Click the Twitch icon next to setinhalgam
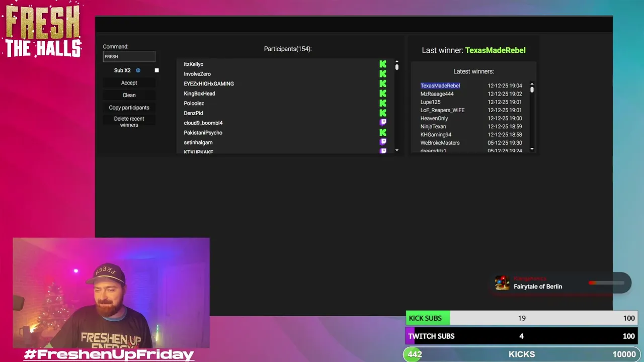This screenshot has height=362, width=644. coord(383,142)
